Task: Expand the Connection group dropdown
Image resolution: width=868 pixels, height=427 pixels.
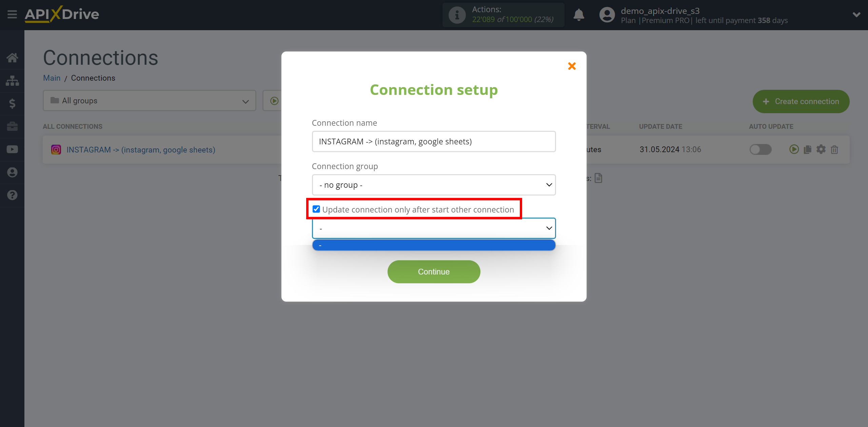Action: pos(433,185)
